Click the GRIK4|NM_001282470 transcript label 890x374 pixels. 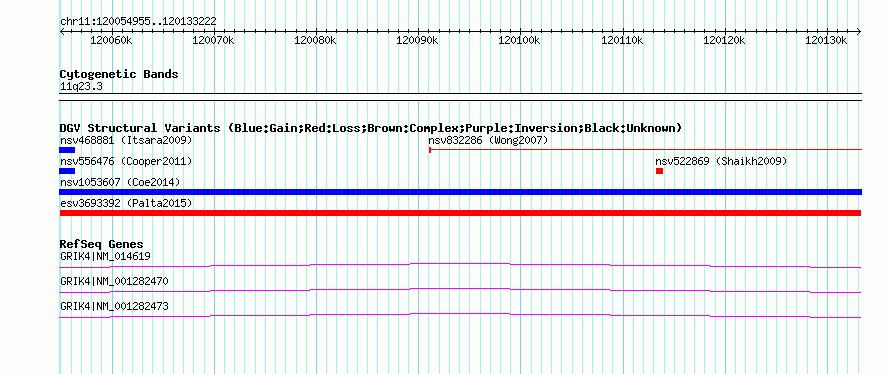pyautogui.click(x=114, y=281)
